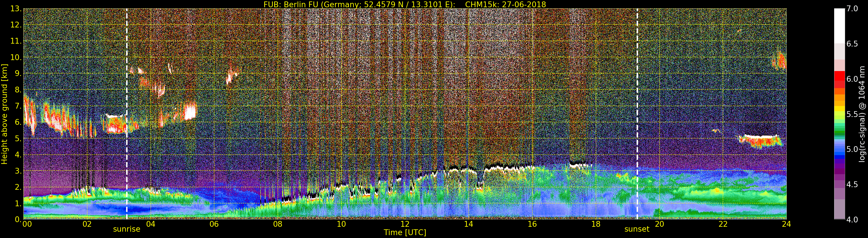
Task: Click the '2.' height axis tick label
Action: click(x=18, y=187)
